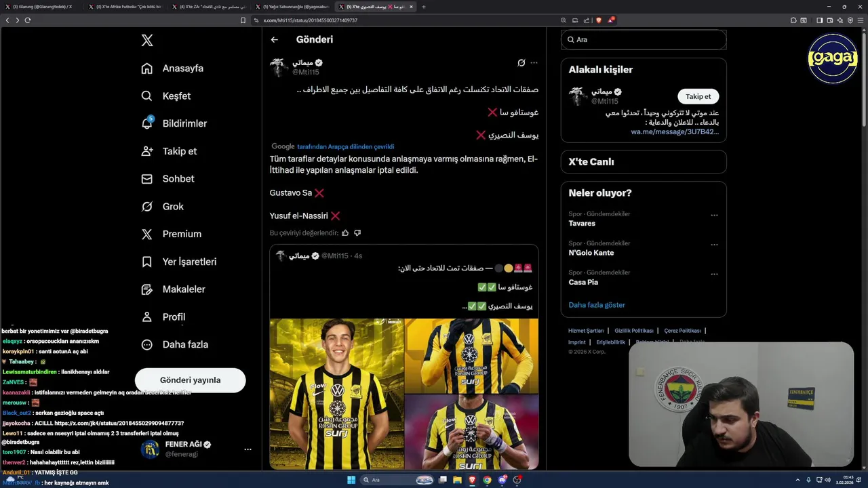Open Chrome from the taskbar
Screen dimensions: 868x488
tap(487, 480)
